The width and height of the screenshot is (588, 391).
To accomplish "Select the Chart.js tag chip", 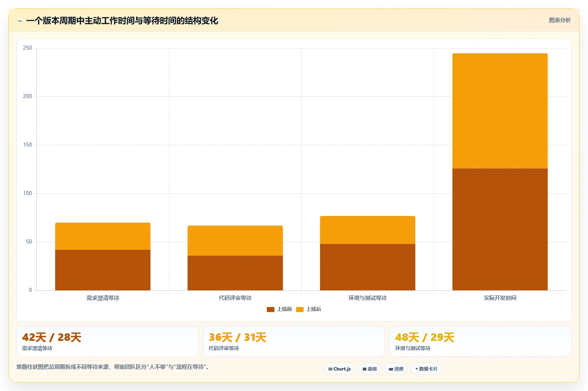I will (x=340, y=369).
